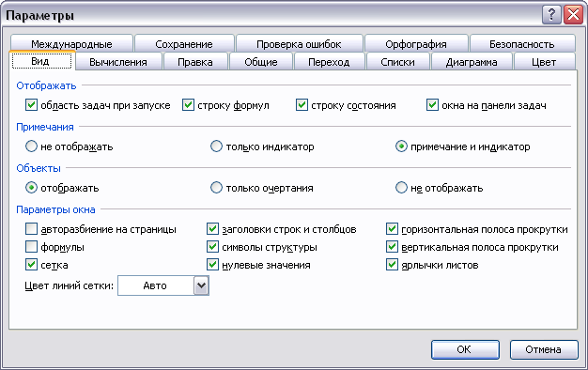Click the 'Авто' color combo box
The height and width of the screenshot is (370, 588).
point(163,285)
